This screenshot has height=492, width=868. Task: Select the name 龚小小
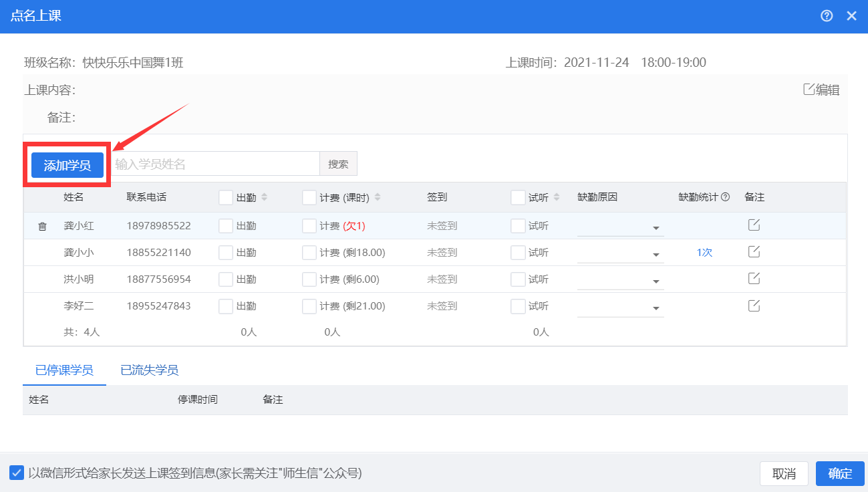pos(79,253)
